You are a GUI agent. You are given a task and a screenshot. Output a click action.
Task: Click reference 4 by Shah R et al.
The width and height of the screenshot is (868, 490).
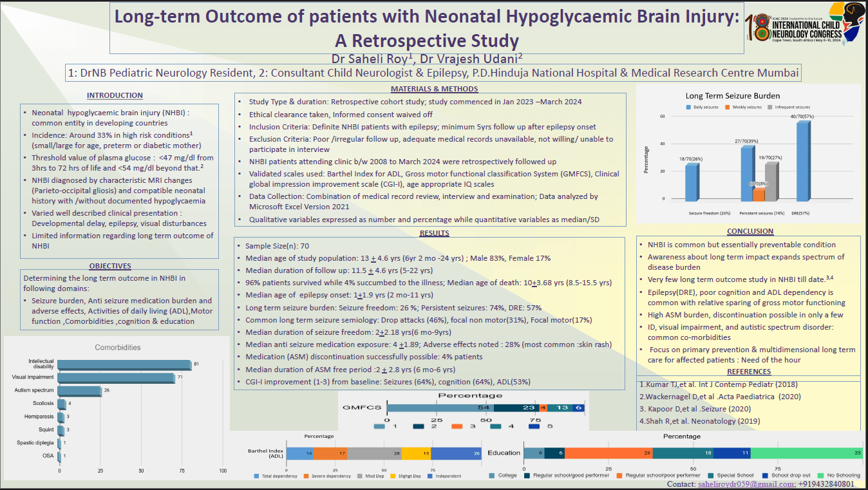(x=700, y=421)
